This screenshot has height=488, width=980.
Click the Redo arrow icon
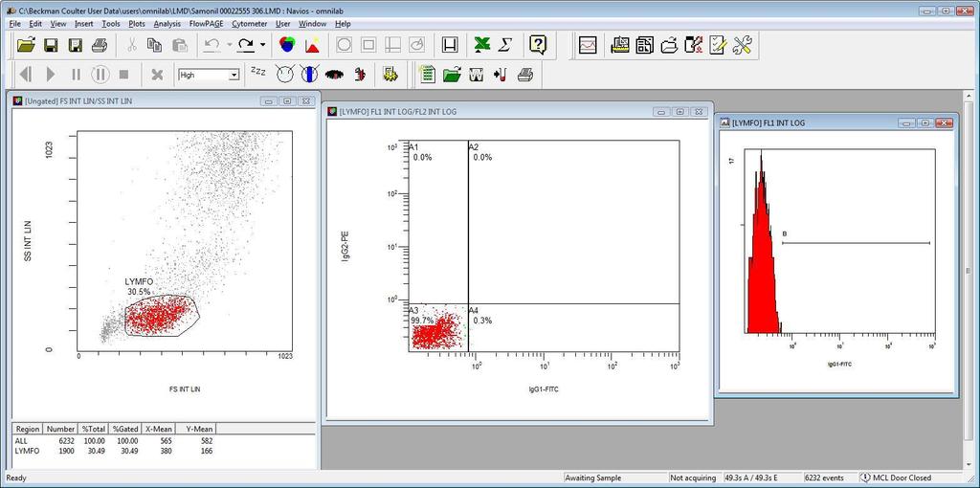[x=246, y=45]
